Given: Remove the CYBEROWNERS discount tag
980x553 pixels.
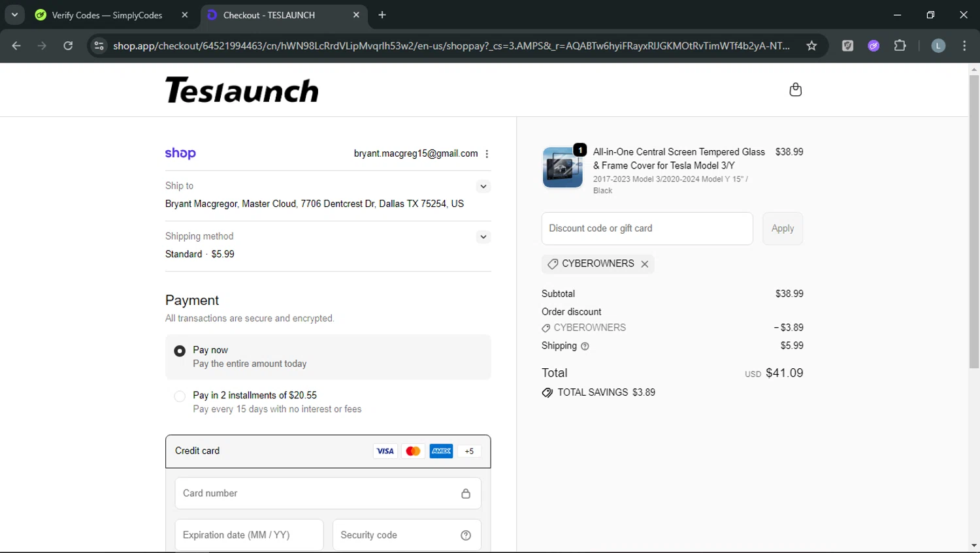Looking at the screenshot, I should [645, 264].
